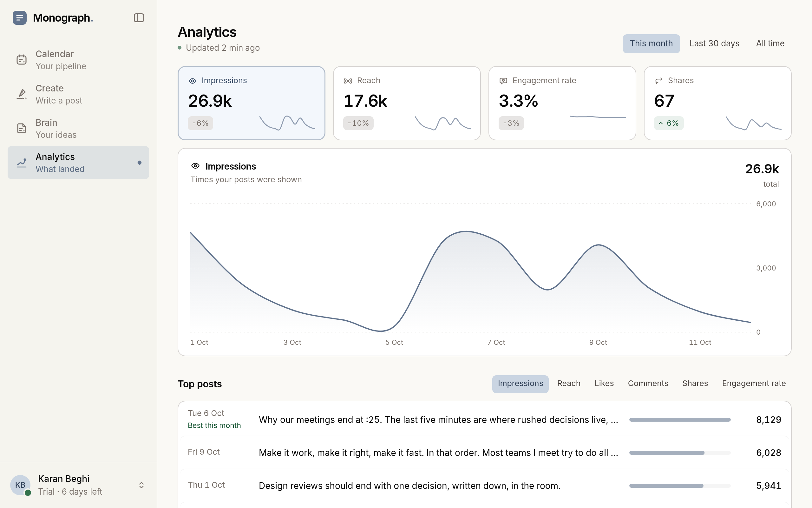Click the 6,000 axis label
The image size is (812, 508).
point(766,204)
